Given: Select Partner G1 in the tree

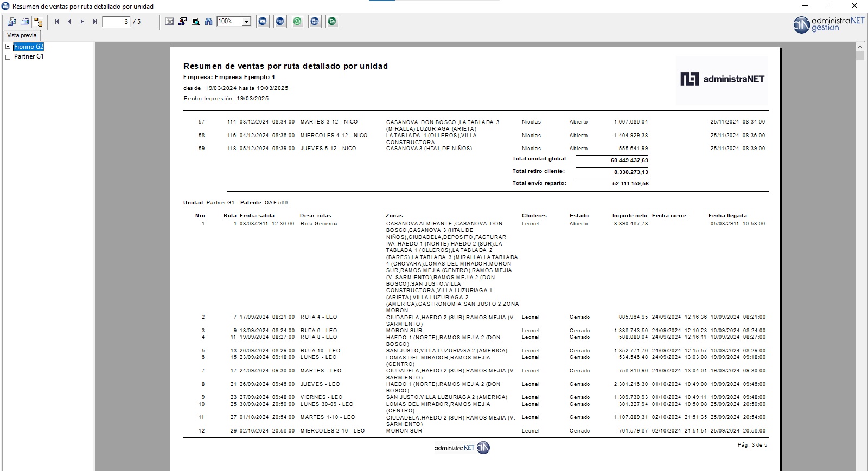Looking at the screenshot, I should pos(29,56).
